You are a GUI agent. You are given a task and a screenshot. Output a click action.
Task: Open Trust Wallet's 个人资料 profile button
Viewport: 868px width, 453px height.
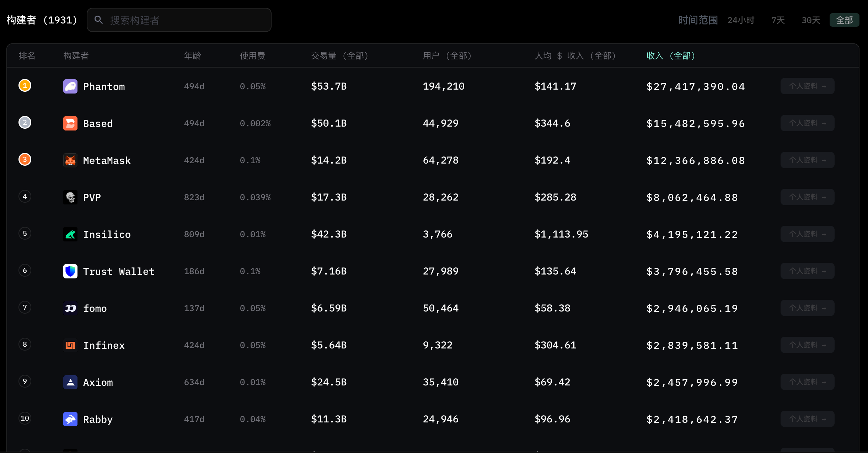point(807,271)
